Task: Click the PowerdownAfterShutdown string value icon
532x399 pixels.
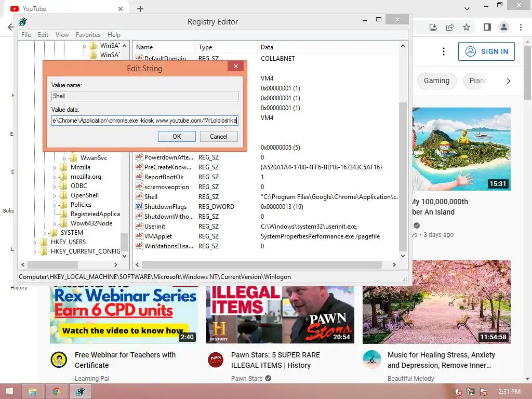Action: pos(139,157)
